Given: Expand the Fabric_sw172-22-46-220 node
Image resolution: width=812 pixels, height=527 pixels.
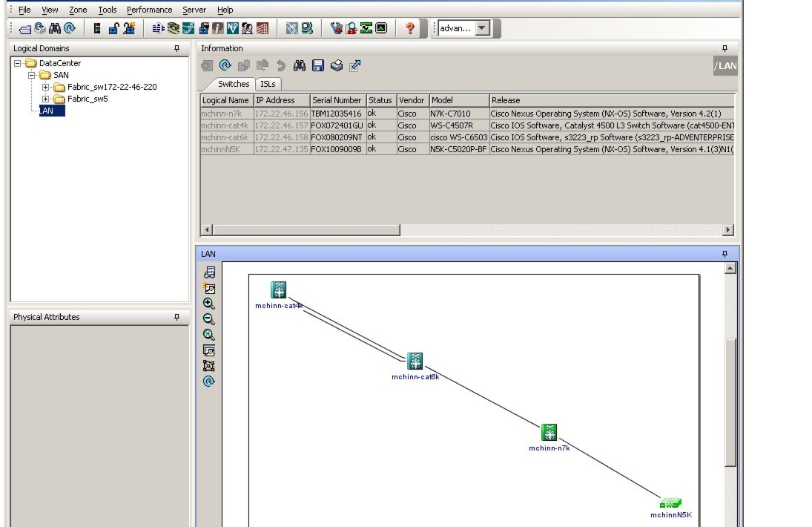Looking at the screenshot, I should [45, 87].
